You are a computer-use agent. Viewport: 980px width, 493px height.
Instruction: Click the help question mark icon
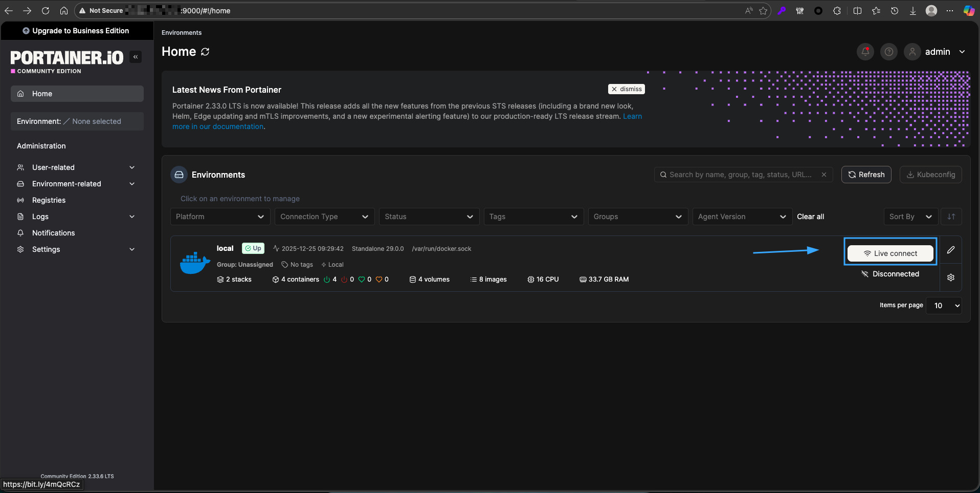pyautogui.click(x=889, y=51)
